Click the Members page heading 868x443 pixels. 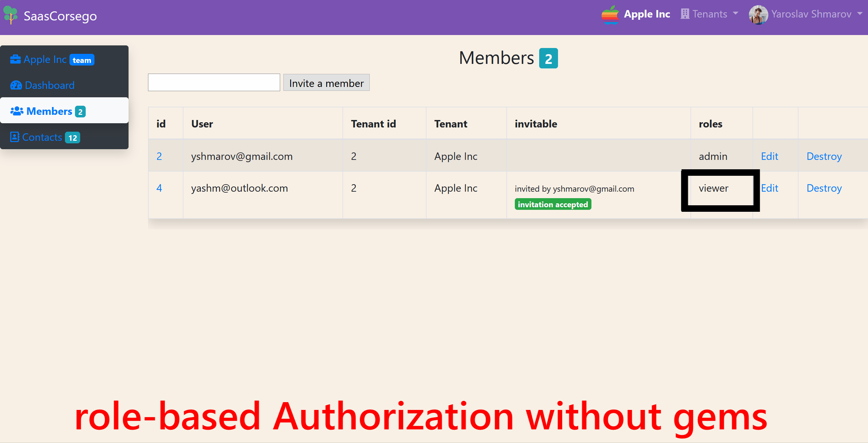[x=496, y=58]
